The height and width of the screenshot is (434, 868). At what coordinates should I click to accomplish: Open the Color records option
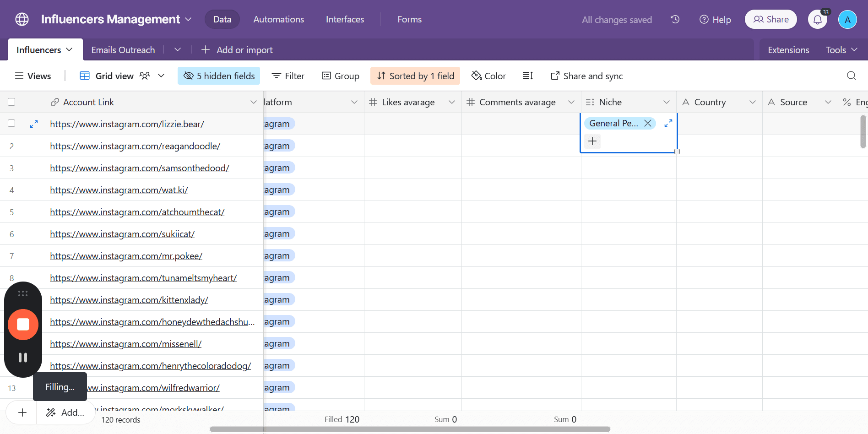point(488,76)
